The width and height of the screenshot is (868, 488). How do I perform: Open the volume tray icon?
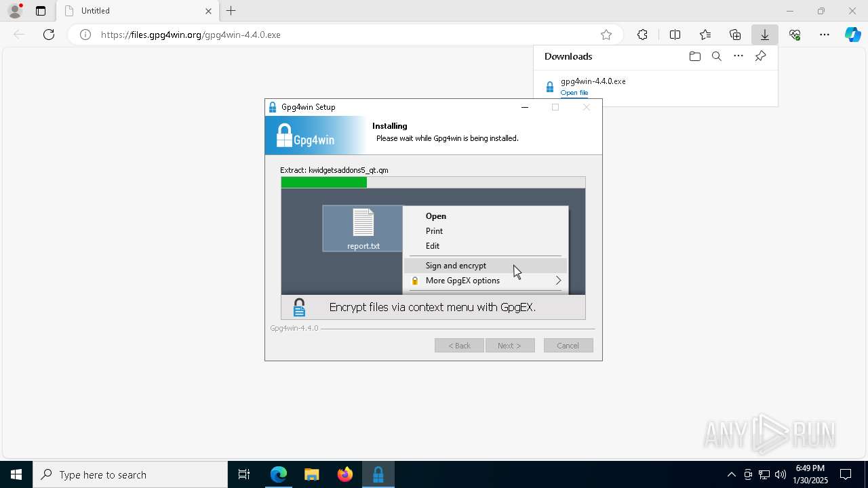pos(780,474)
